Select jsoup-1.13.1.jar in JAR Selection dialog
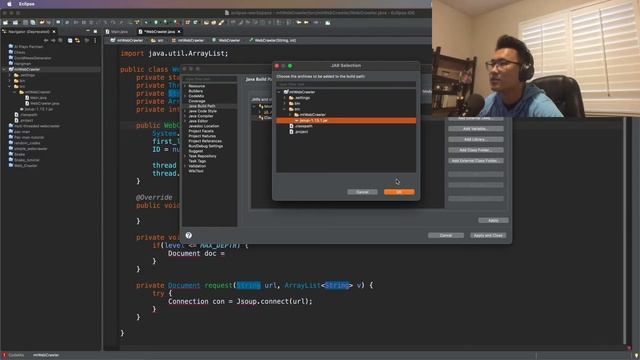Viewport: 640px width, 360px height. point(346,121)
